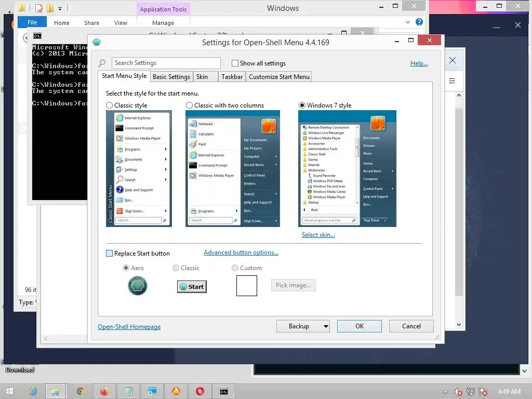Enable the Show all settings checkbox
The height and width of the screenshot is (399, 532).
(x=235, y=63)
